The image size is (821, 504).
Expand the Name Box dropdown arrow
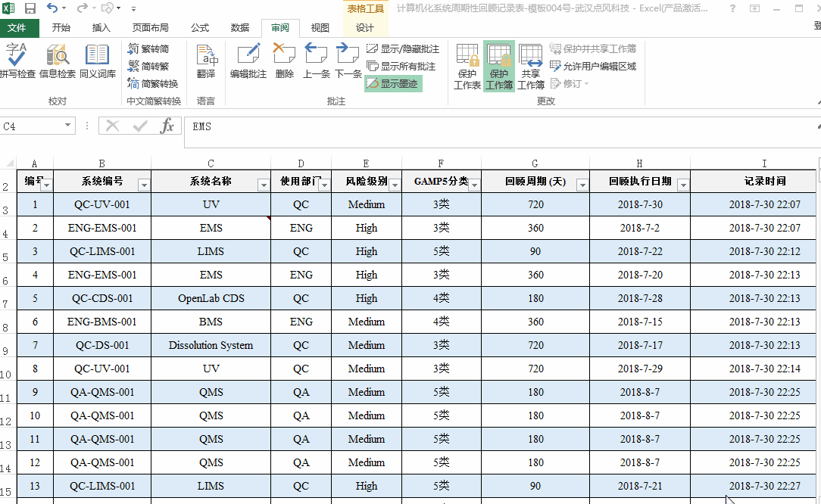66,126
